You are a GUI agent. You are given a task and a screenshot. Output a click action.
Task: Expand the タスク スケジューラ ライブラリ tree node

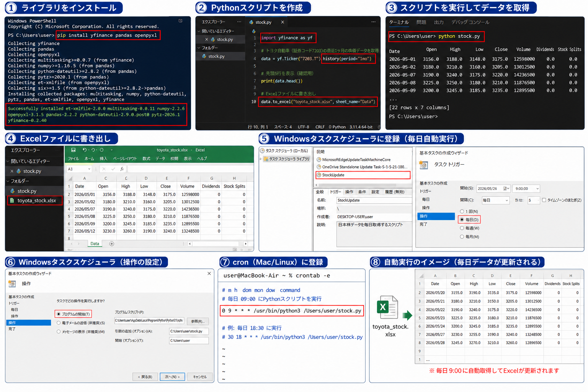click(261, 159)
